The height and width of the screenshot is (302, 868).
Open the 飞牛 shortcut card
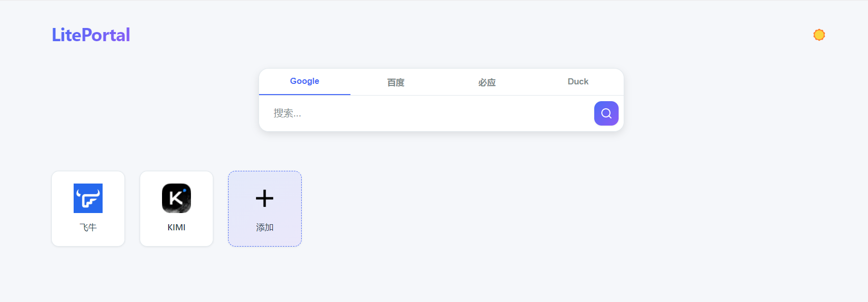click(88, 208)
